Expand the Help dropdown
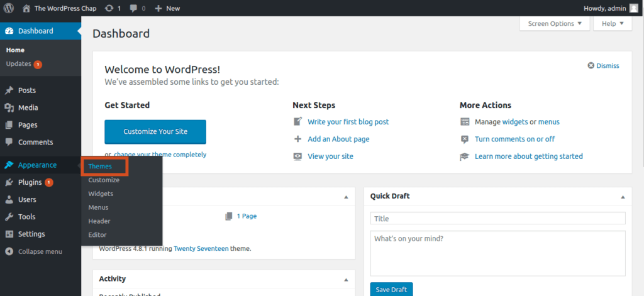The width and height of the screenshot is (644, 296). pyautogui.click(x=613, y=23)
